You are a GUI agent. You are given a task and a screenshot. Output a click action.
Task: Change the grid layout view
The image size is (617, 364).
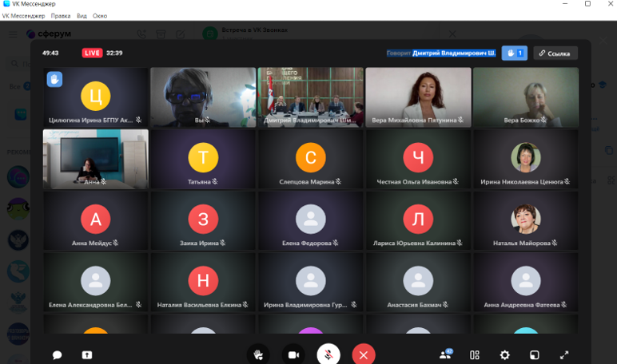click(x=475, y=354)
